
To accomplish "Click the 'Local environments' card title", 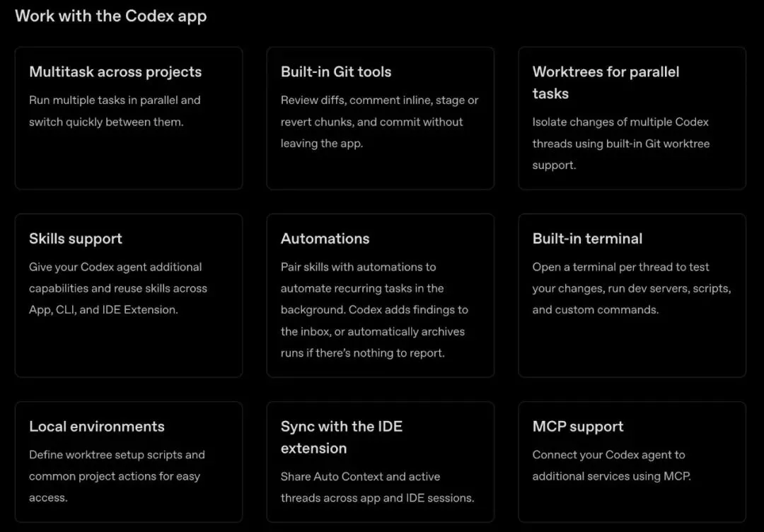I will [x=97, y=427].
